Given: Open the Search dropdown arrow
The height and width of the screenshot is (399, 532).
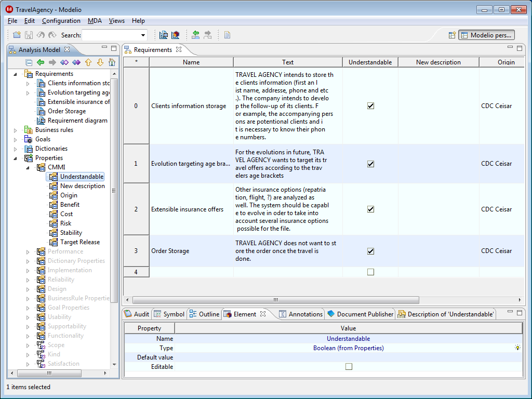Looking at the screenshot, I should (x=143, y=35).
